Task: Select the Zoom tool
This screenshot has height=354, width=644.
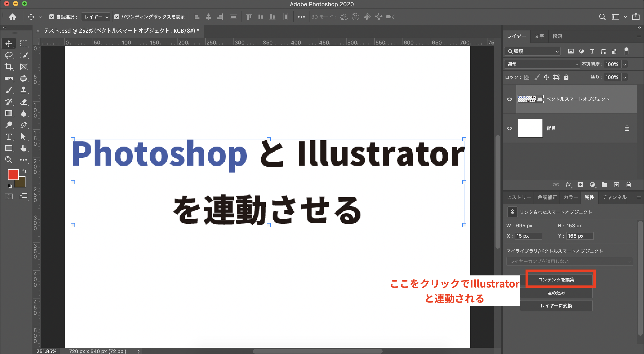Action: [x=9, y=160]
